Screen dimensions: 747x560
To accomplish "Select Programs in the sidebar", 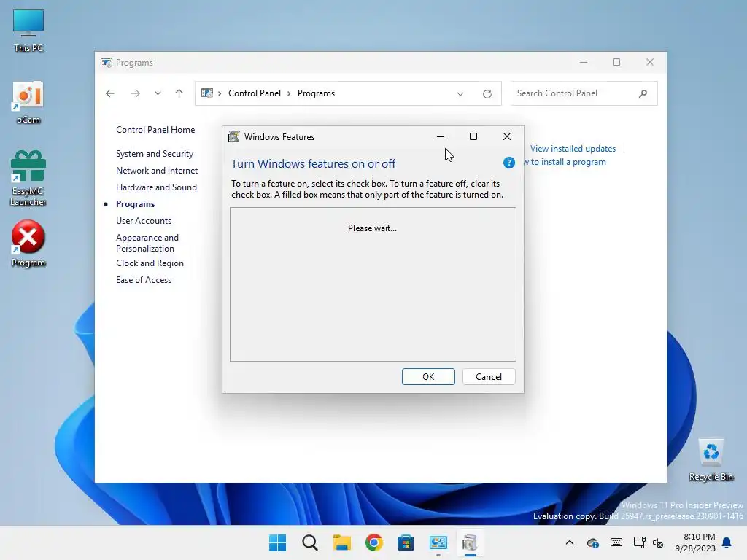I will pyautogui.click(x=135, y=204).
